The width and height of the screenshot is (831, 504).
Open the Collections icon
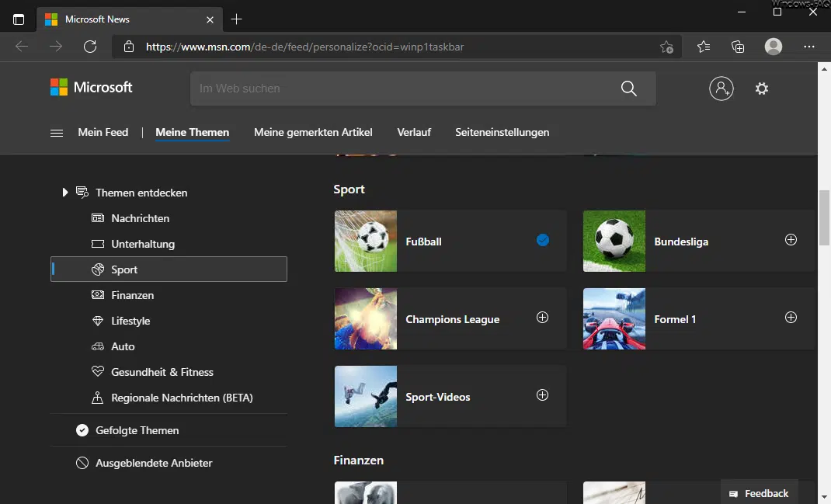tap(738, 47)
